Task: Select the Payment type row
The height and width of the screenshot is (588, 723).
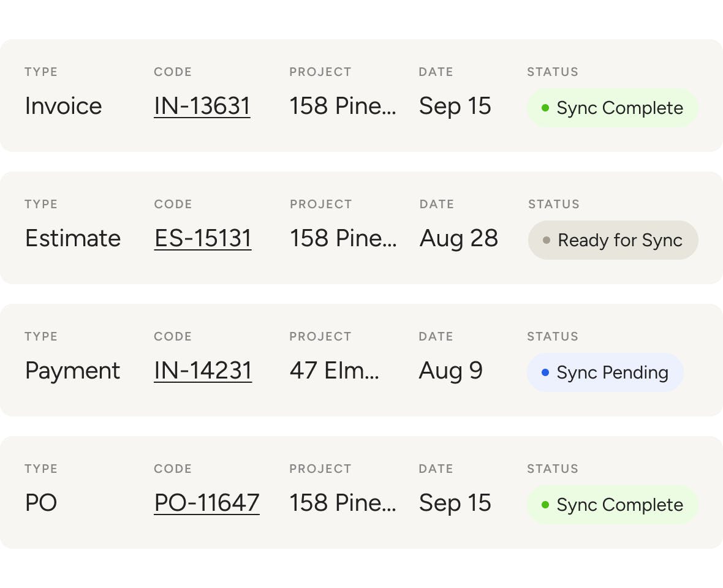Action: (72, 371)
